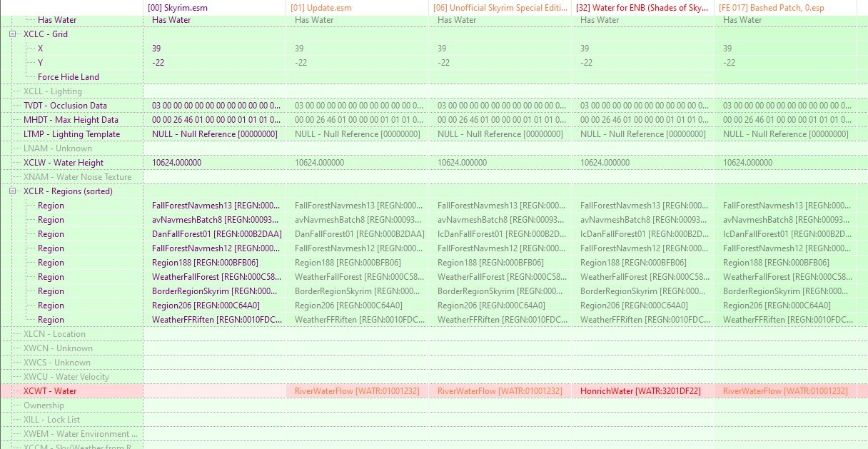The image size is (868, 449).
Task: Select the LNAM - Unknown row
Action: click(x=58, y=148)
